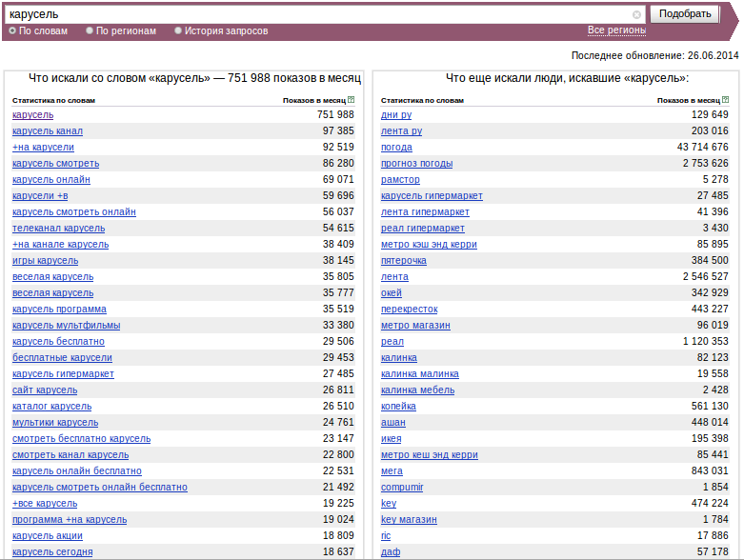Image resolution: width=744 pixels, height=560 pixels.
Task: Open the 'копейка' link
Action: (398, 406)
